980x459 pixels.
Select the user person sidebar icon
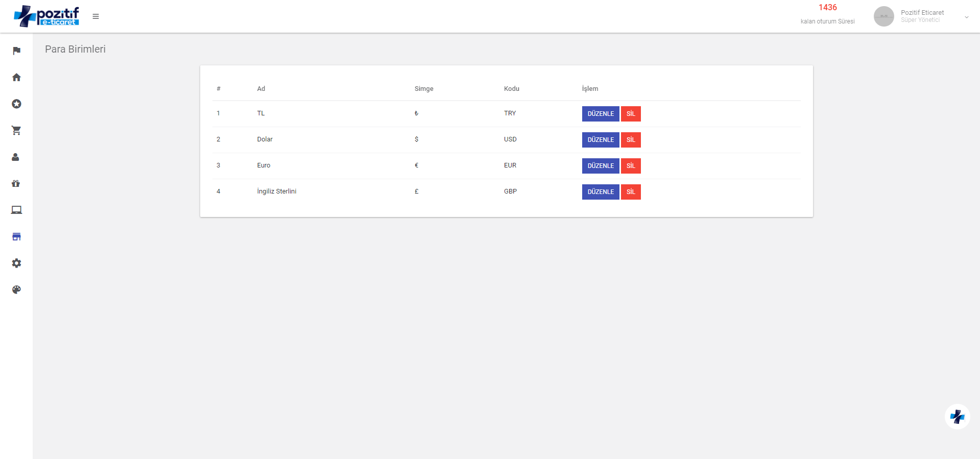click(16, 157)
